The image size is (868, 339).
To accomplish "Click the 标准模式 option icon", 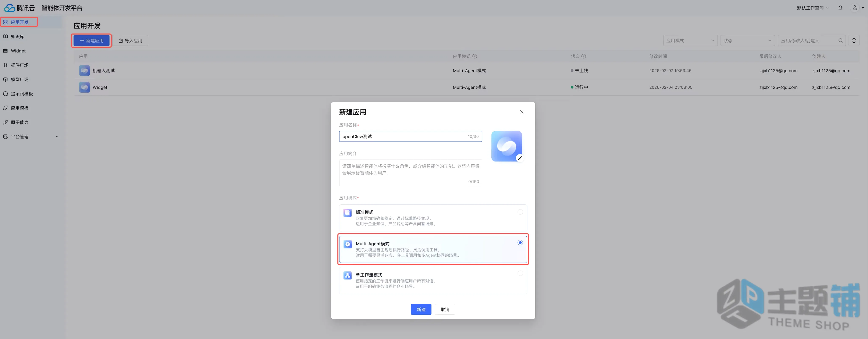I will click(x=347, y=213).
